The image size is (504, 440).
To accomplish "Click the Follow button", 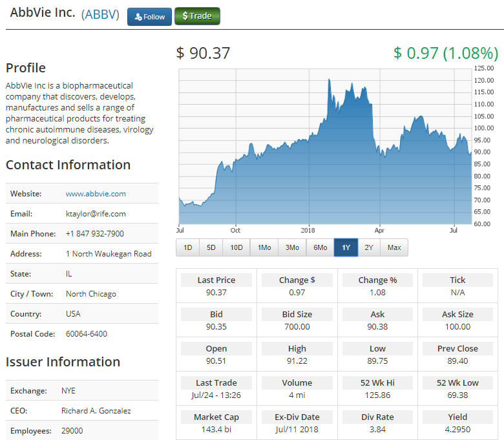I will tap(149, 17).
